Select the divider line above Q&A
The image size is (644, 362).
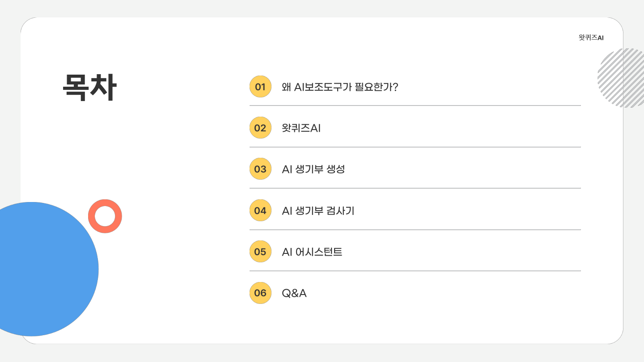[x=415, y=271]
